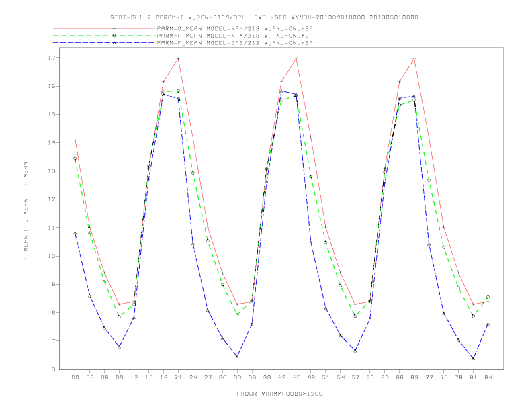Click x-axis tick label 36

(252, 377)
